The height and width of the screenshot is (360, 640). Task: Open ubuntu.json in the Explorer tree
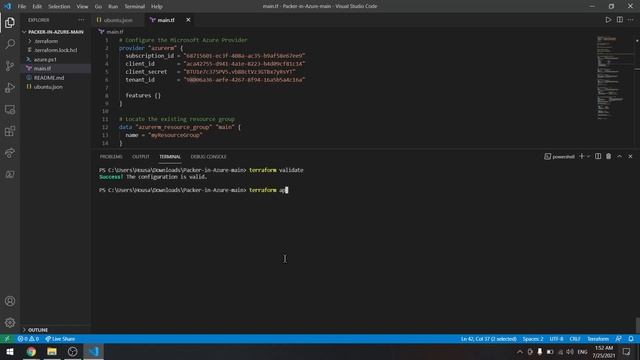48,87
